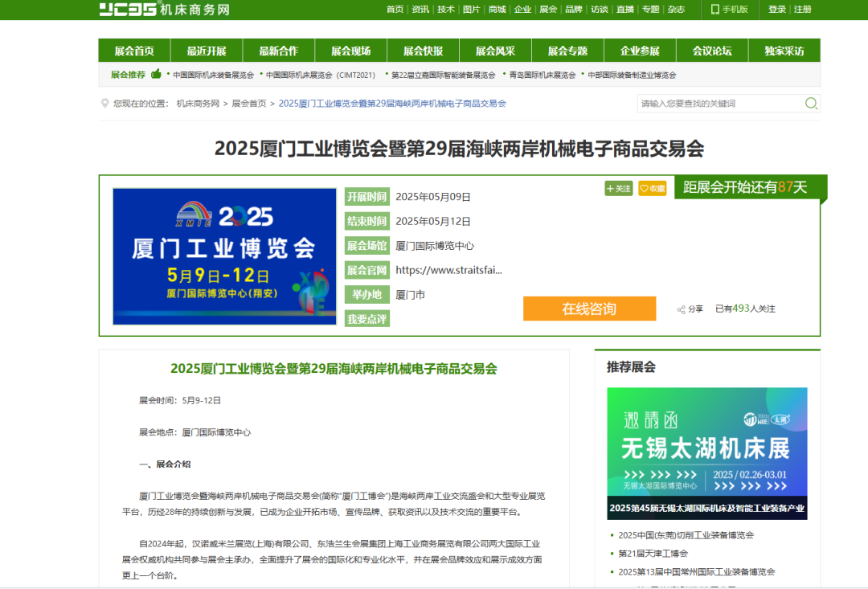Click the breadcrumb link for 2025厦门工业博览会
868x589 pixels.
392,104
